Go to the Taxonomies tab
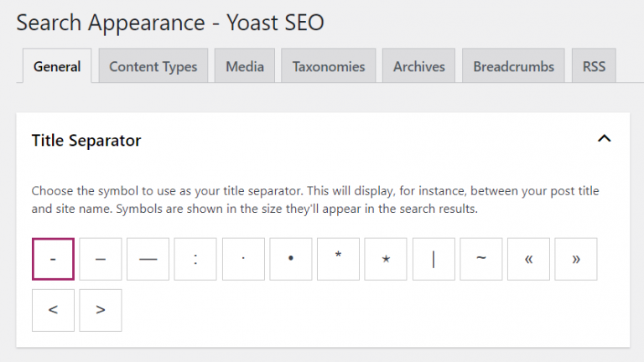Image resolution: width=644 pixels, height=362 pixels. pos(329,66)
